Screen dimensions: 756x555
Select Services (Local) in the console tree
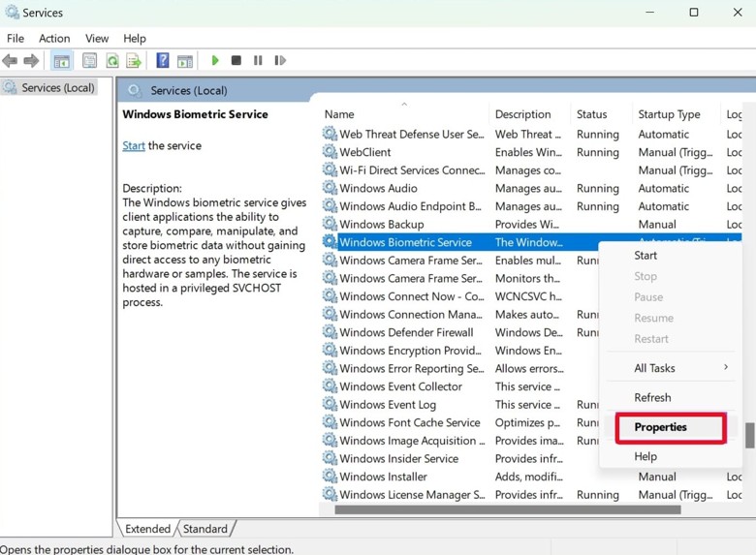point(58,88)
